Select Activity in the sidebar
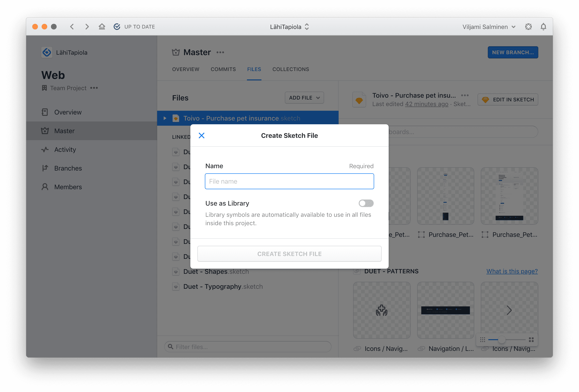Viewport: 579px width, 392px height. pyautogui.click(x=91, y=149)
